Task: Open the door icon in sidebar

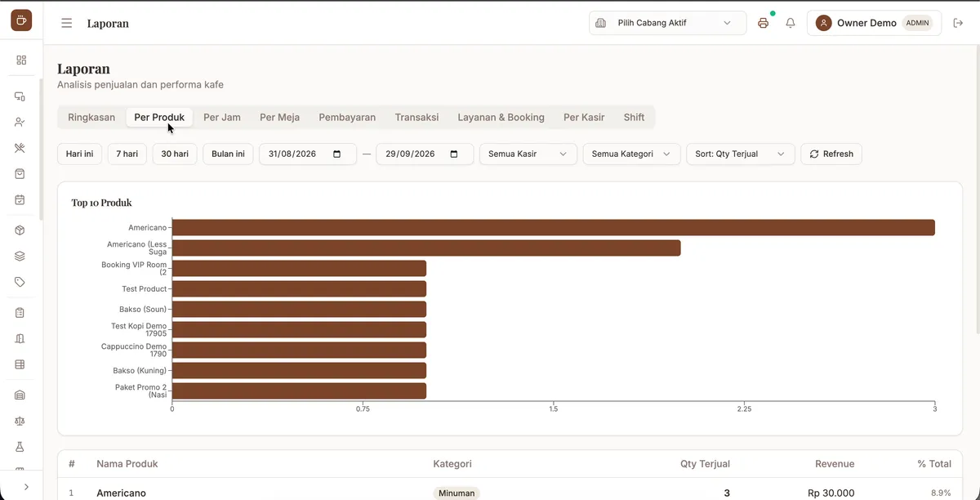Action: tap(20, 338)
